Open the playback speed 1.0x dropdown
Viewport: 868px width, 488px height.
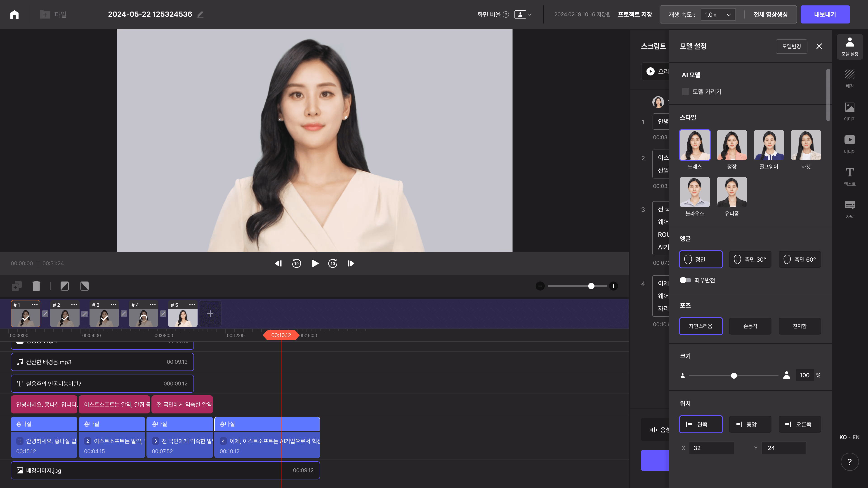(x=718, y=14)
